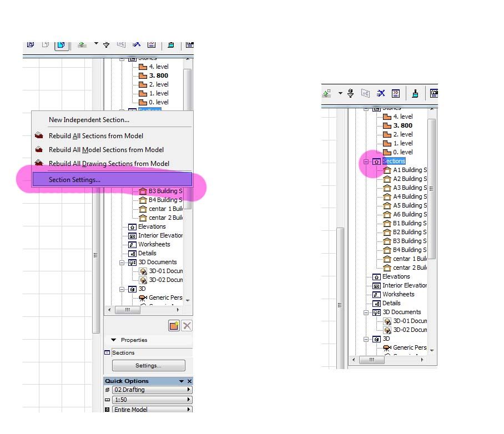Click the horizontal scrollbar thumb in right navigator
Viewport: 504px width, 434px height.
coord(372,360)
